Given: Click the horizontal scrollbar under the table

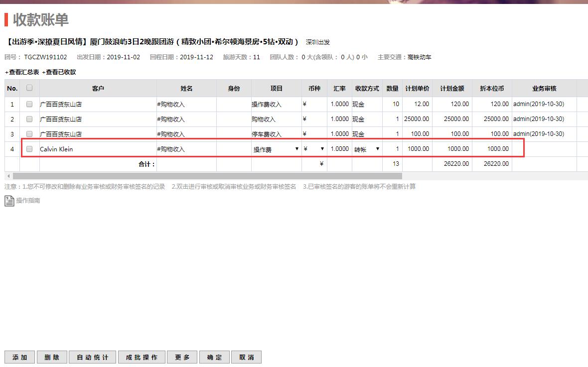Looking at the screenshot, I should pos(207,176).
